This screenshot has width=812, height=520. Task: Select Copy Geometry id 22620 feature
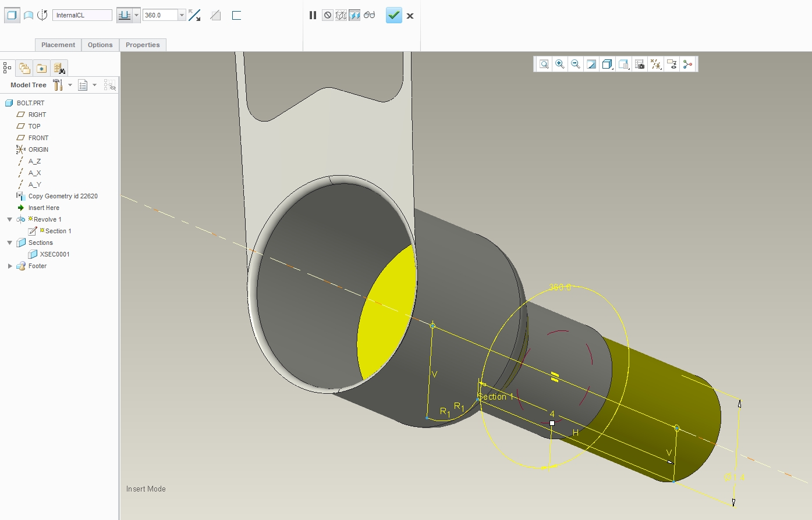click(x=63, y=196)
